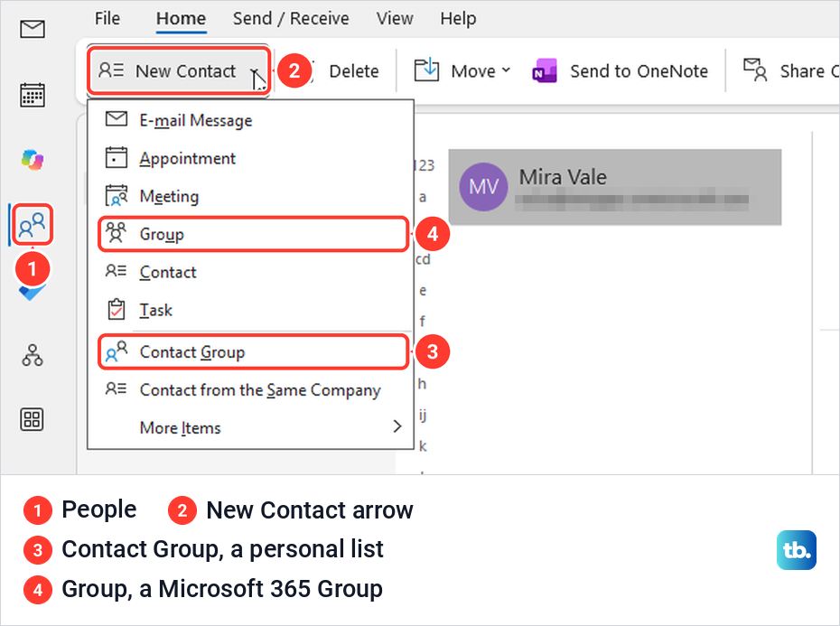Jump to cd in alphabet index
840x626 pixels.
click(423, 259)
